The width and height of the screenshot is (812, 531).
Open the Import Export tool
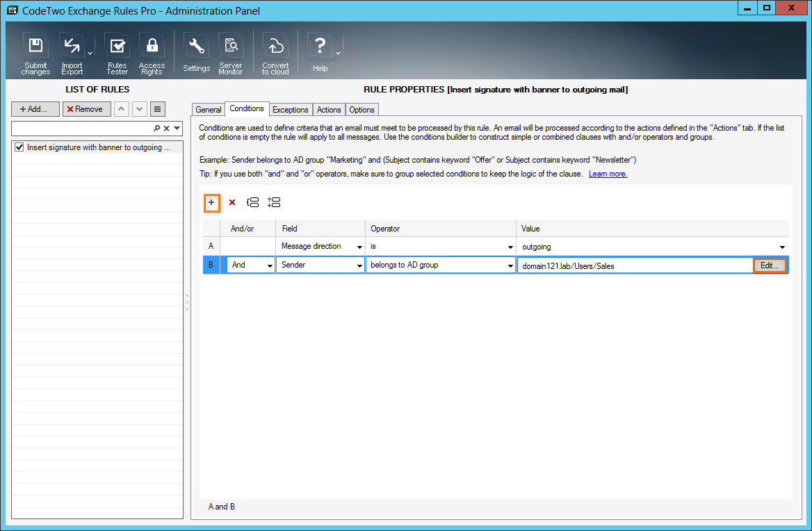point(72,54)
